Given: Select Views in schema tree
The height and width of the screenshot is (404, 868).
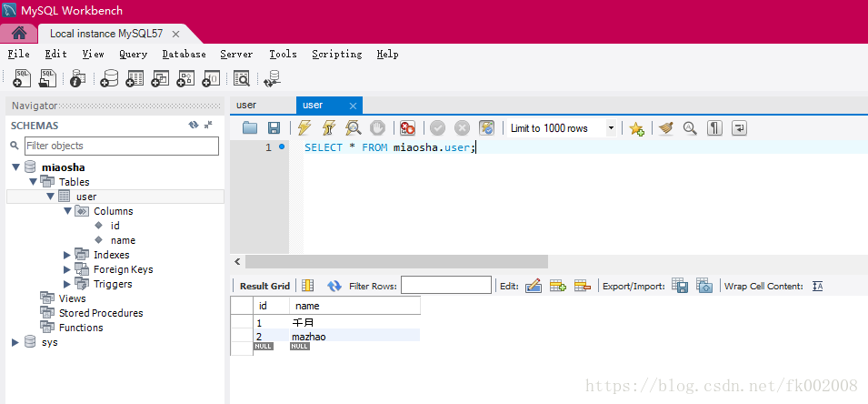Looking at the screenshot, I should click(73, 298).
